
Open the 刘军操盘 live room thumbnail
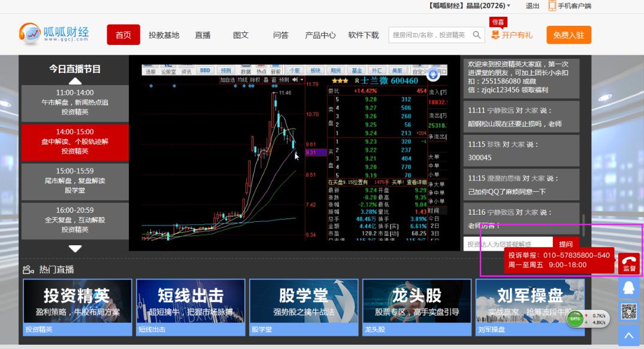[x=530, y=307]
